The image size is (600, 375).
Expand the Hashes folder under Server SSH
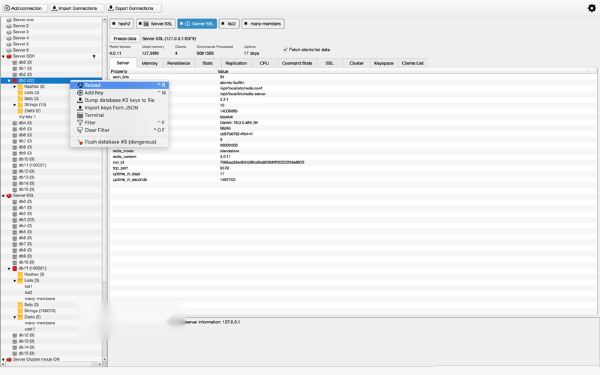click(x=15, y=87)
